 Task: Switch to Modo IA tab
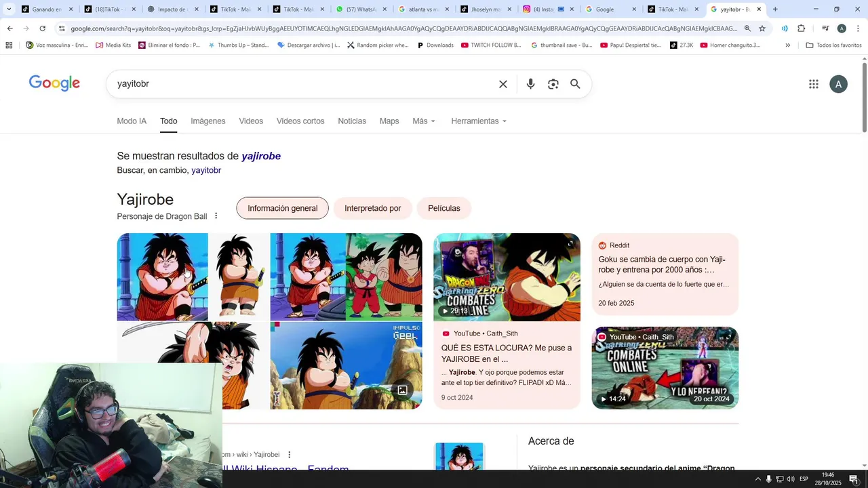click(132, 121)
